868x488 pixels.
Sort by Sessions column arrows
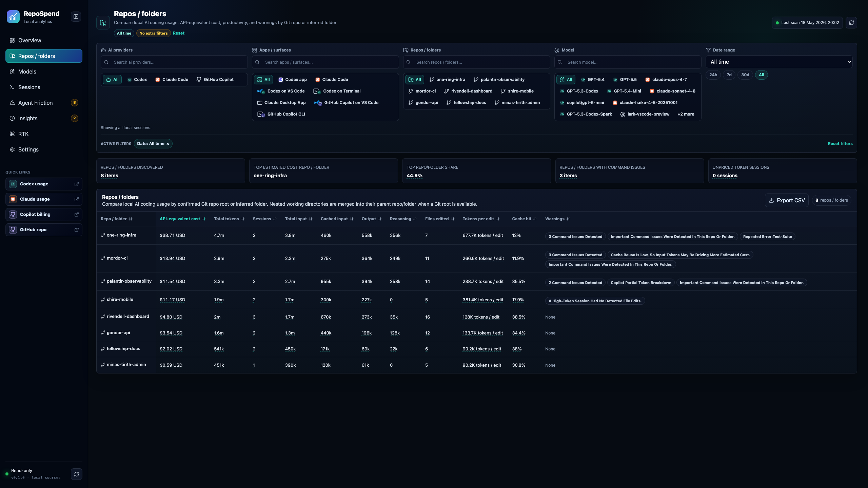click(x=275, y=219)
